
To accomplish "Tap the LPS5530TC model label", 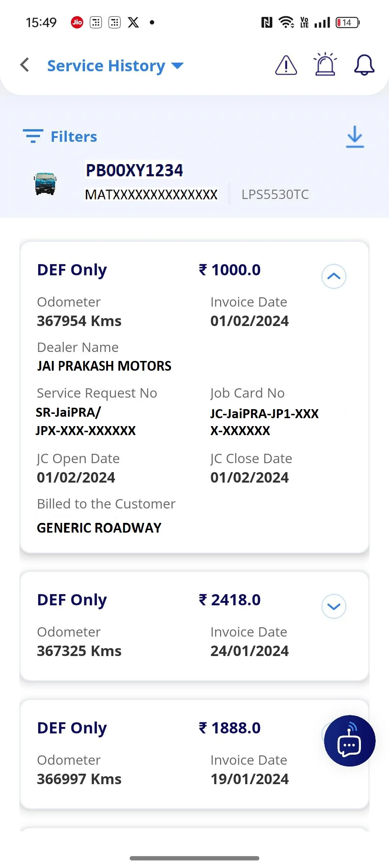I will coord(275,194).
